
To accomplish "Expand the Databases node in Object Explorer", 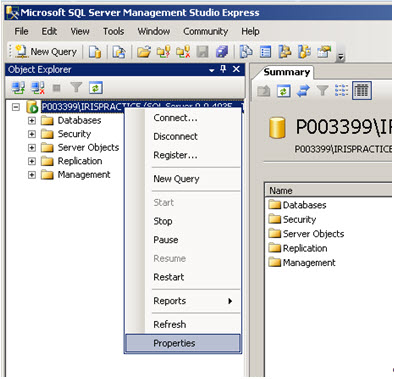I will [32, 120].
